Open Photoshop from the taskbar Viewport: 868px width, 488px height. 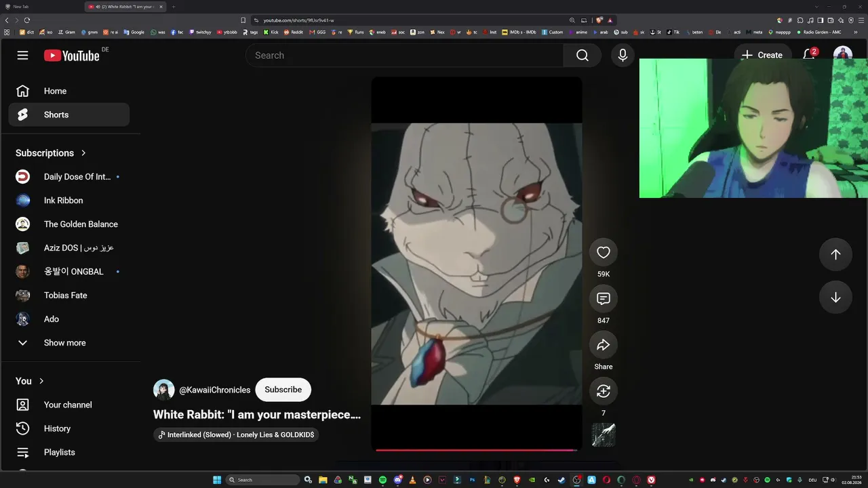pyautogui.click(x=472, y=480)
